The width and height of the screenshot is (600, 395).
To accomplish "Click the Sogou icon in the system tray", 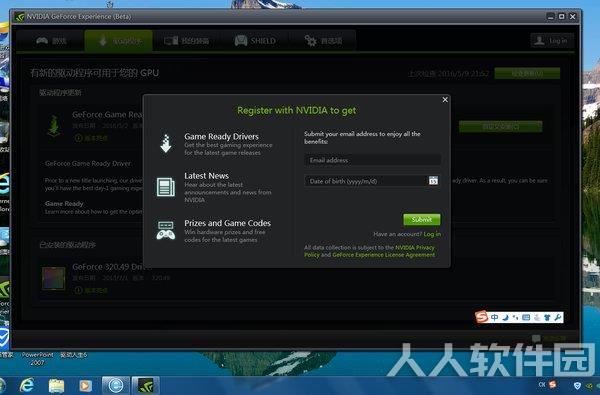I will click(553, 385).
